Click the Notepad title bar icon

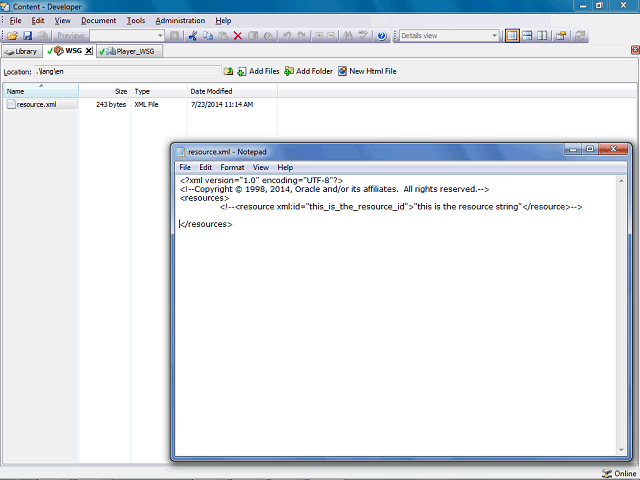tap(181, 152)
